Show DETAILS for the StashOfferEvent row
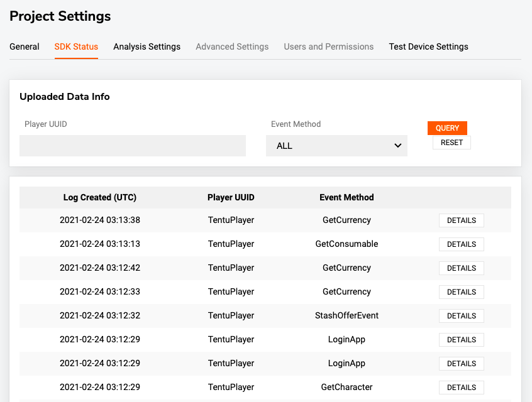Screen dimensions: 532x402 (462, 316)
